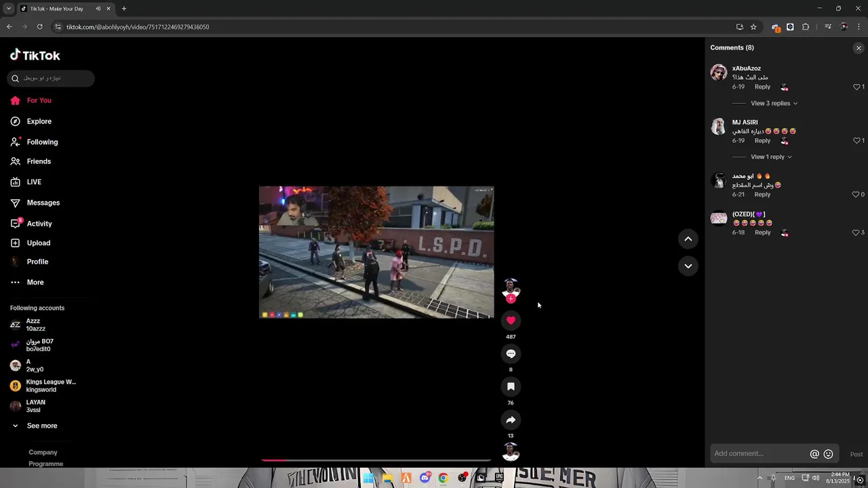Expand View 3 replies under xAbuAzoz

click(774, 104)
